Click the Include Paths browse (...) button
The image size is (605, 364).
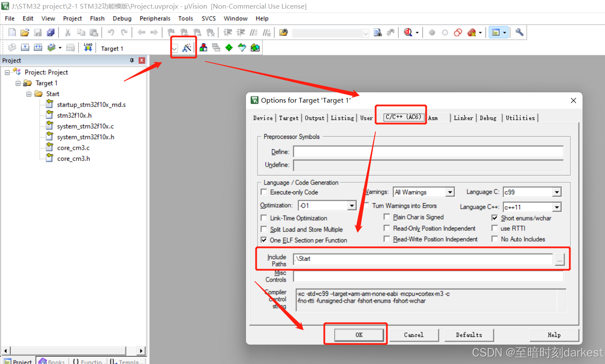(559, 259)
